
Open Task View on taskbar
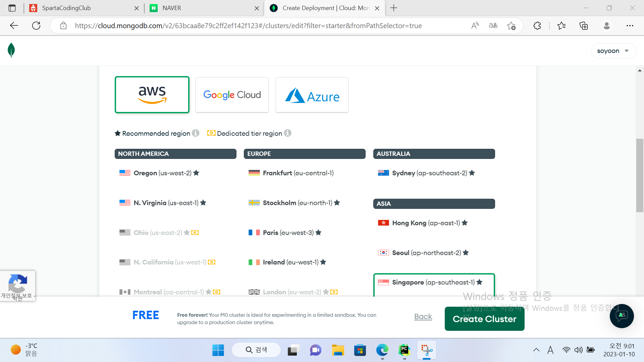click(293, 350)
